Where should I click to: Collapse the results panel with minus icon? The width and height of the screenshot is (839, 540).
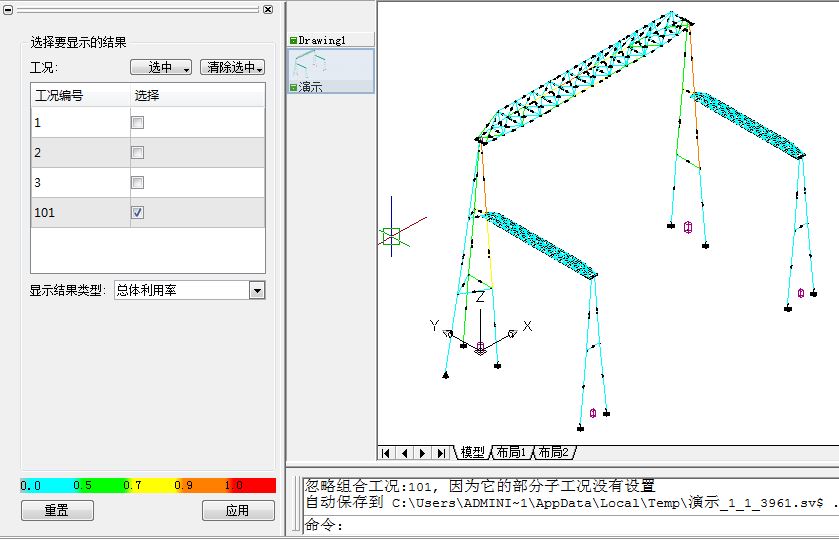click(x=8, y=9)
